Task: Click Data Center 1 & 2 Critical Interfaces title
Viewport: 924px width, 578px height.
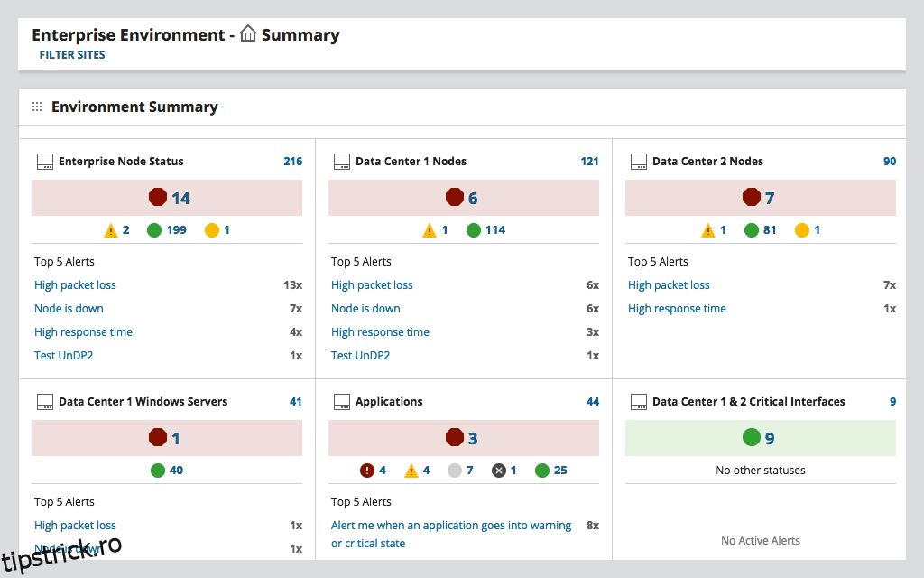Action: pyautogui.click(x=748, y=402)
